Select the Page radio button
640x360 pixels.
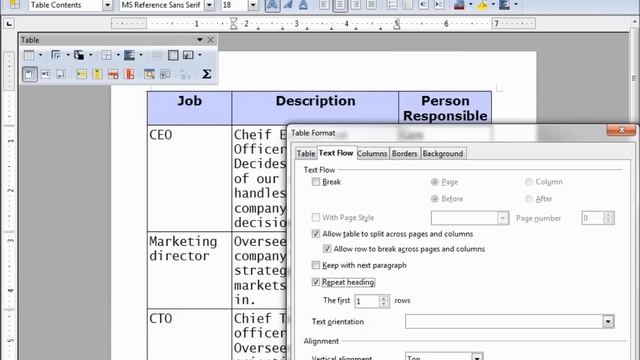pyautogui.click(x=434, y=182)
